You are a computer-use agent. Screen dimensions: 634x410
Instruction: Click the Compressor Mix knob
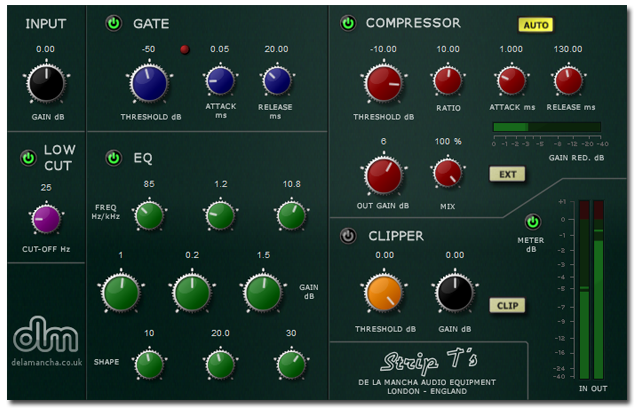click(448, 173)
